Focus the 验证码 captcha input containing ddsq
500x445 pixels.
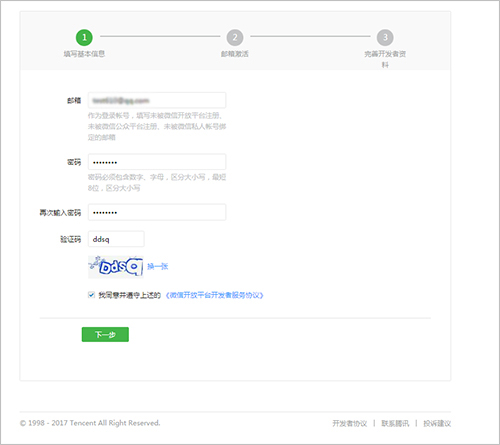click(x=116, y=239)
